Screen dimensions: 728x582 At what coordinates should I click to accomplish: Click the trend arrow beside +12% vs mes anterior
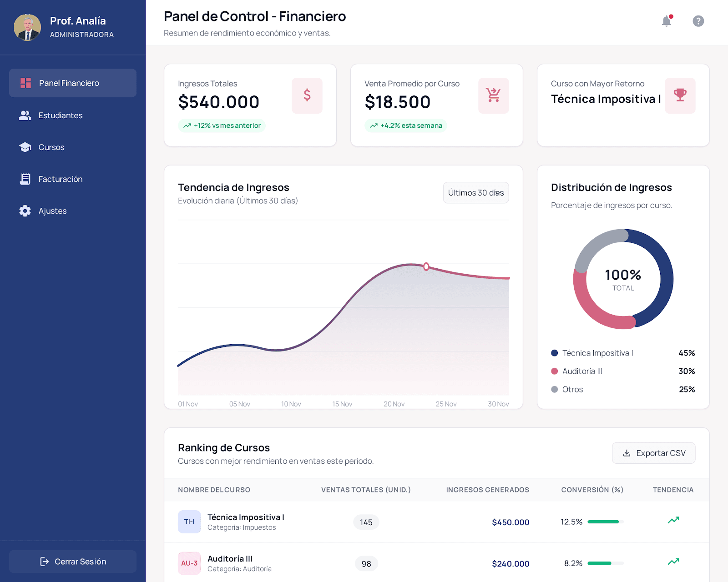(187, 125)
